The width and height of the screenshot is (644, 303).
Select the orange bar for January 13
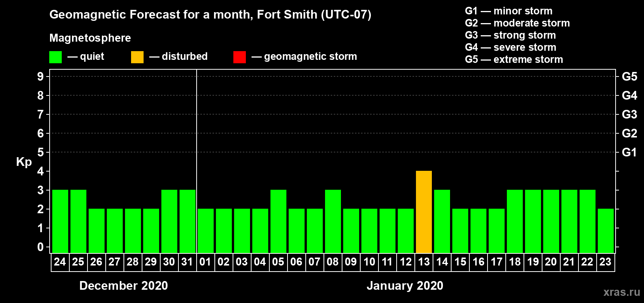(424, 212)
